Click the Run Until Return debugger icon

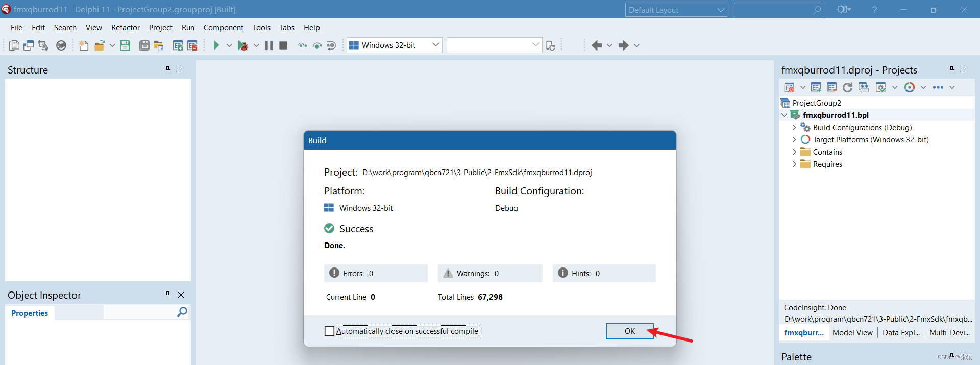point(331,45)
